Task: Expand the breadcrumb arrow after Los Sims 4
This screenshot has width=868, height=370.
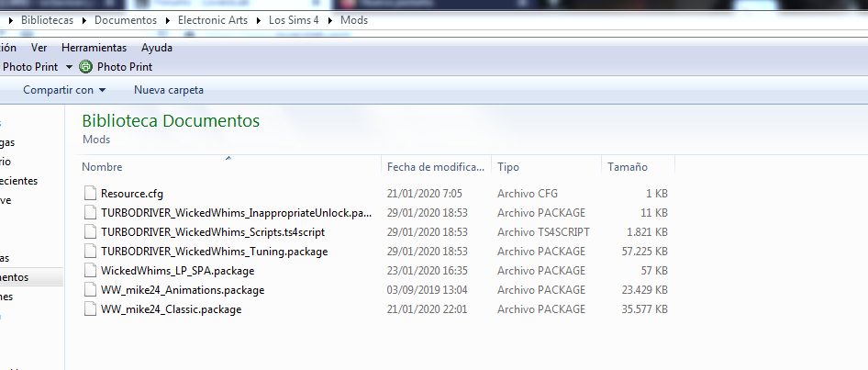Action: coord(330,20)
